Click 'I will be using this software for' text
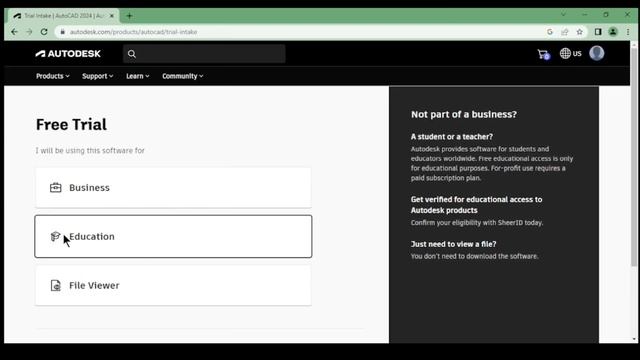The width and height of the screenshot is (640, 360). coord(90,151)
